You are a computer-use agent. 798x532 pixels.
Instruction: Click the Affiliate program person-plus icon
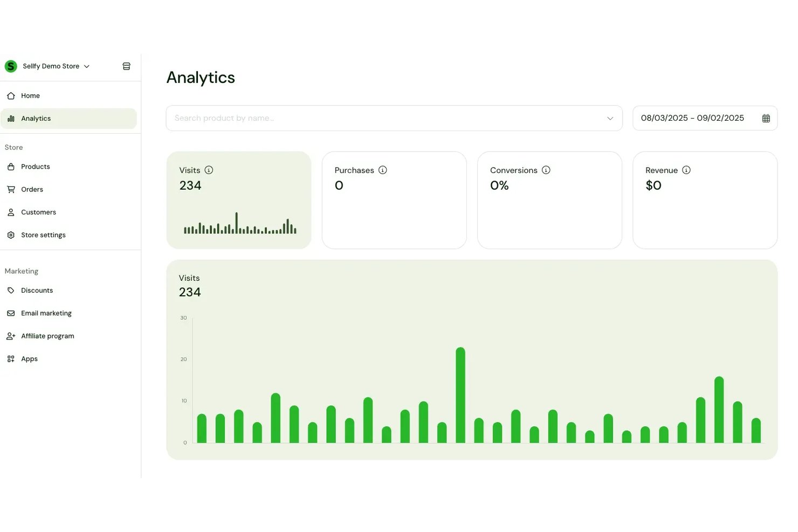click(x=11, y=336)
